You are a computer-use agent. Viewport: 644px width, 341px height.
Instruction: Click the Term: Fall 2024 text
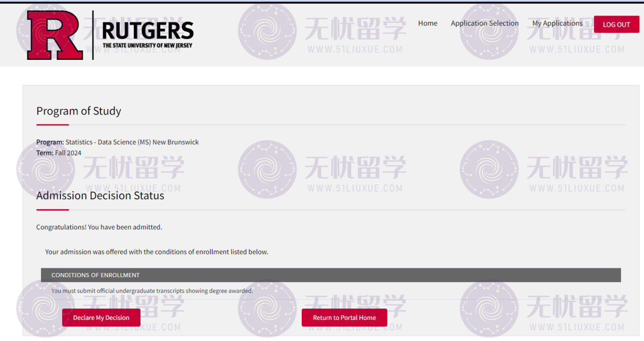click(59, 153)
